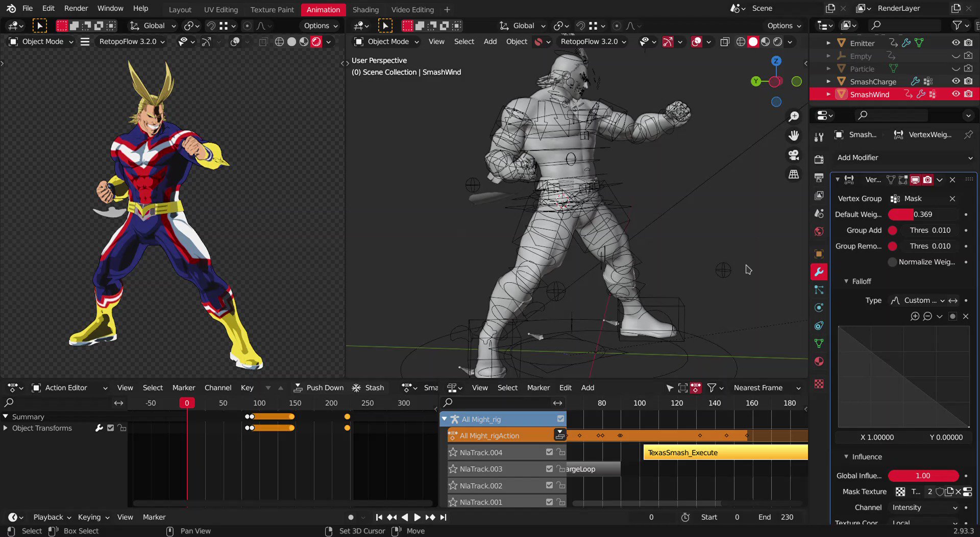
Task: Open the Texture properties checker tab
Action: click(x=819, y=384)
